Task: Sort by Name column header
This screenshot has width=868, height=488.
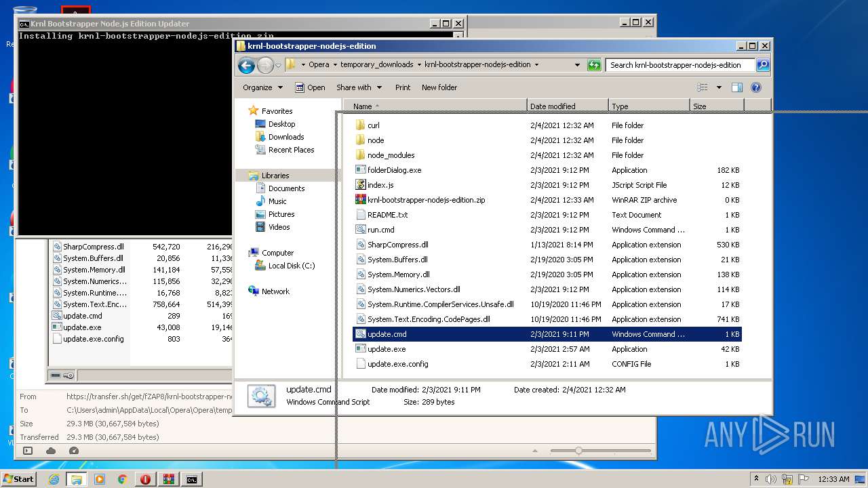Action: (x=435, y=106)
